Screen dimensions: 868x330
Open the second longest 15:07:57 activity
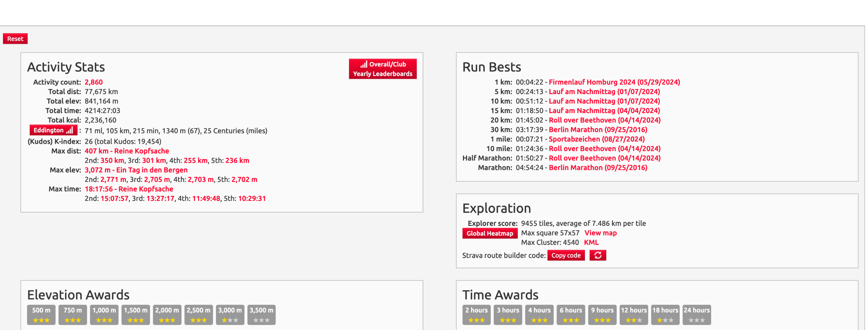click(114, 199)
